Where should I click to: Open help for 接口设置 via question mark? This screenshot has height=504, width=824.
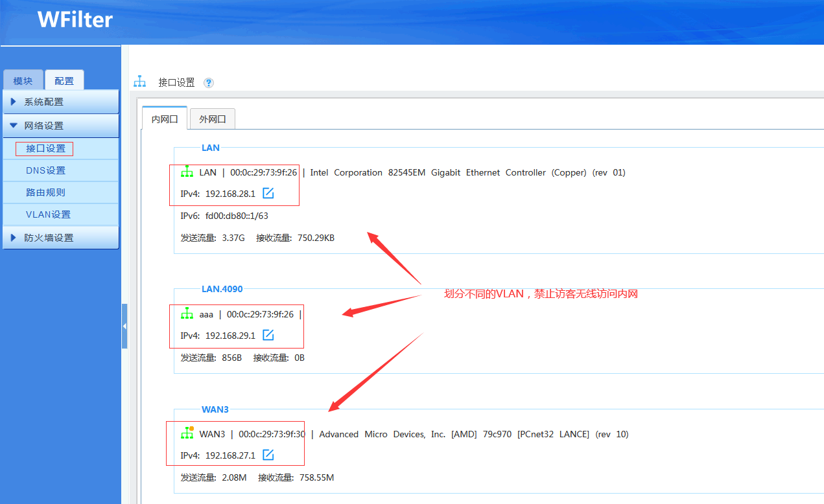208,83
